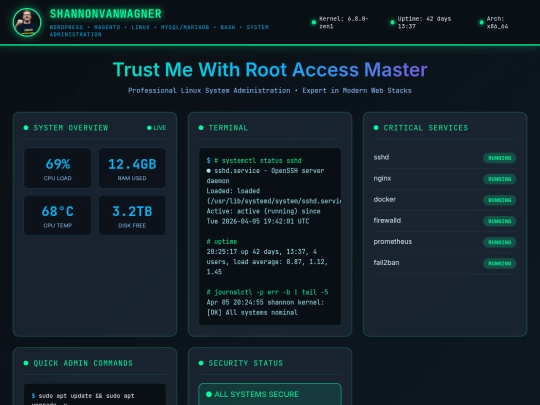Screen dimensions: 540x405
Task: Click the System Overview panel title
Action: click(x=71, y=128)
